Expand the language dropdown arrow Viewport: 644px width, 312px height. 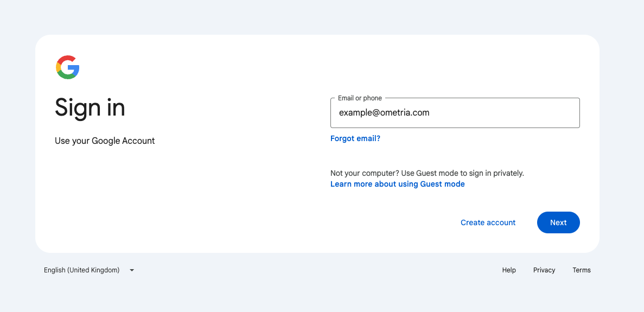(132, 270)
